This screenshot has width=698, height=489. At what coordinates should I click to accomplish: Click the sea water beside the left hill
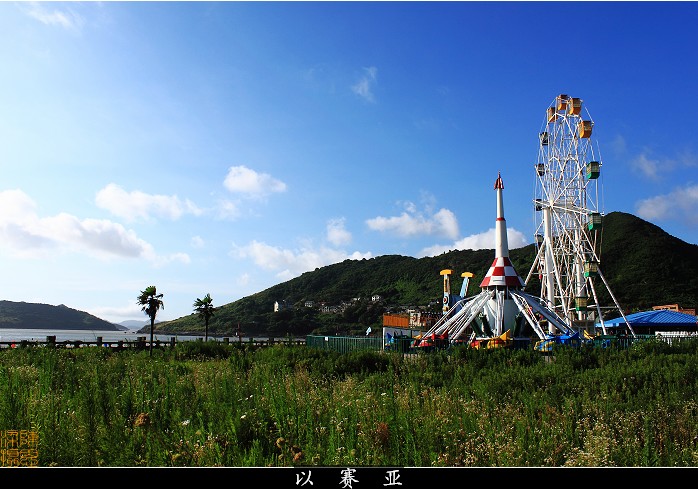click(x=60, y=335)
